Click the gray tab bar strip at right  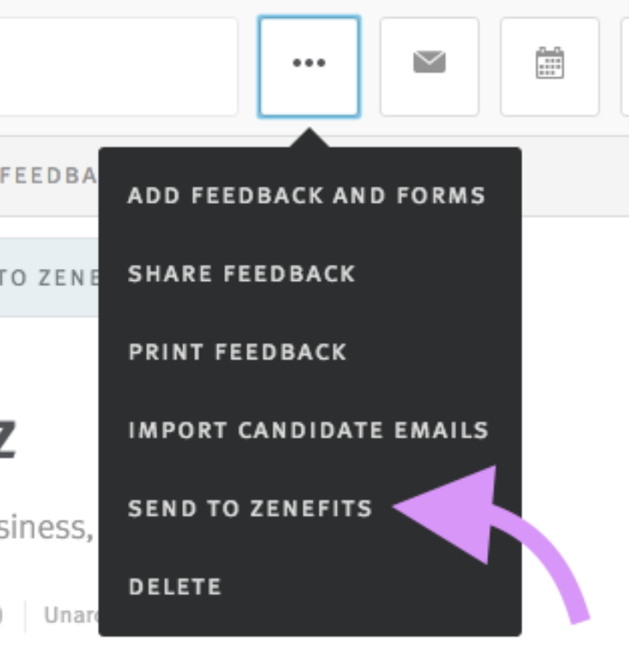tap(574, 176)
